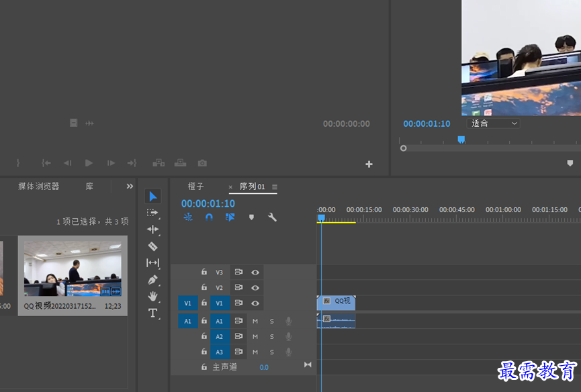
Task: Select the Hand tool
Action: (152, 296)
